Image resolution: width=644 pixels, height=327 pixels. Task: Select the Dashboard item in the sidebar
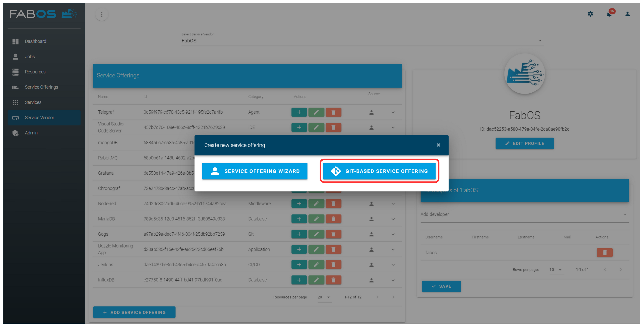tap(36, 41)
